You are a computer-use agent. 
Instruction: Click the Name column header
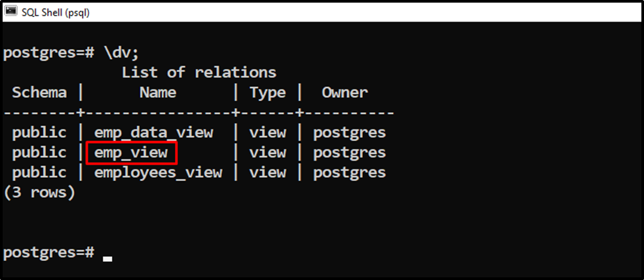[157, 92]
